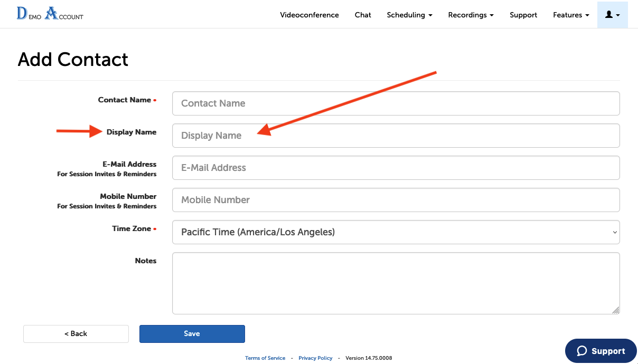Open the Videoconference menu item
The width and height of the screenshot is (638, 364).
pyautogui.click(x=309, y=15)
